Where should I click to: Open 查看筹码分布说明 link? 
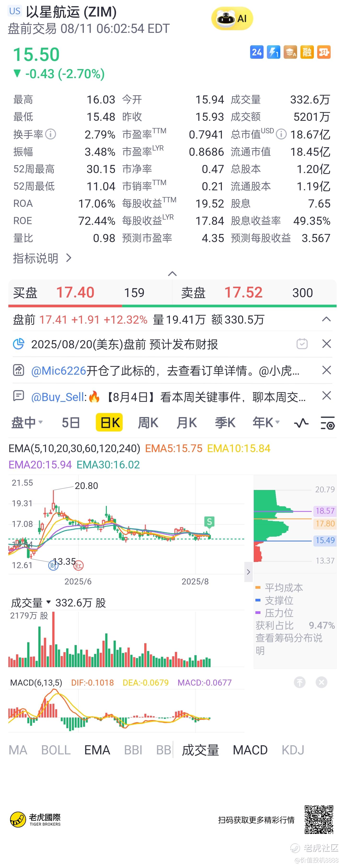289,644
